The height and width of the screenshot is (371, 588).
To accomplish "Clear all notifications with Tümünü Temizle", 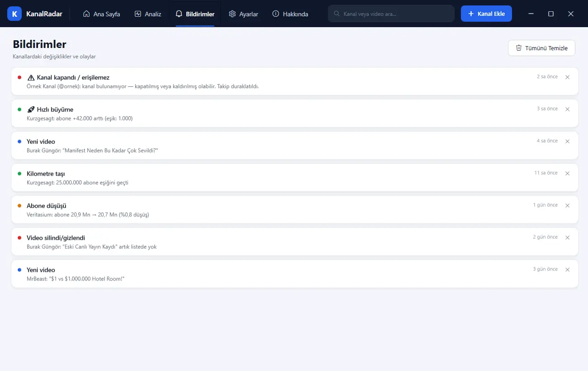I will pos(541,48).
